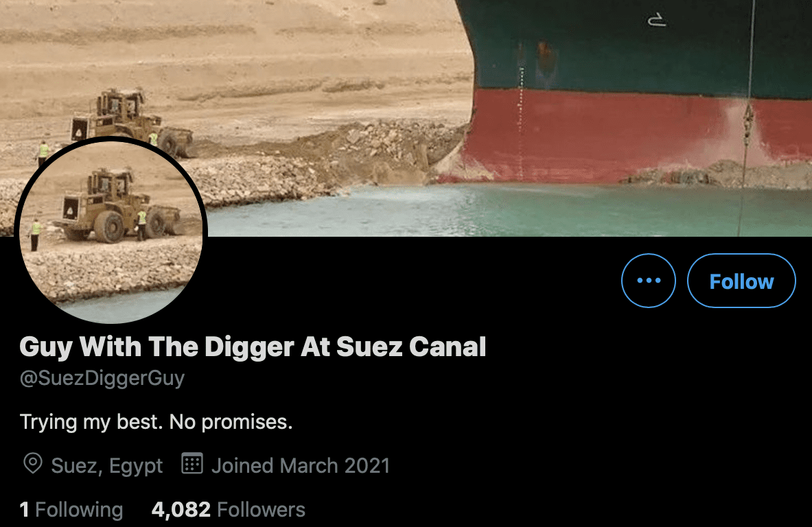Click the white marking on the ship's bow
The image size is (812, 527).
point(657,20)
